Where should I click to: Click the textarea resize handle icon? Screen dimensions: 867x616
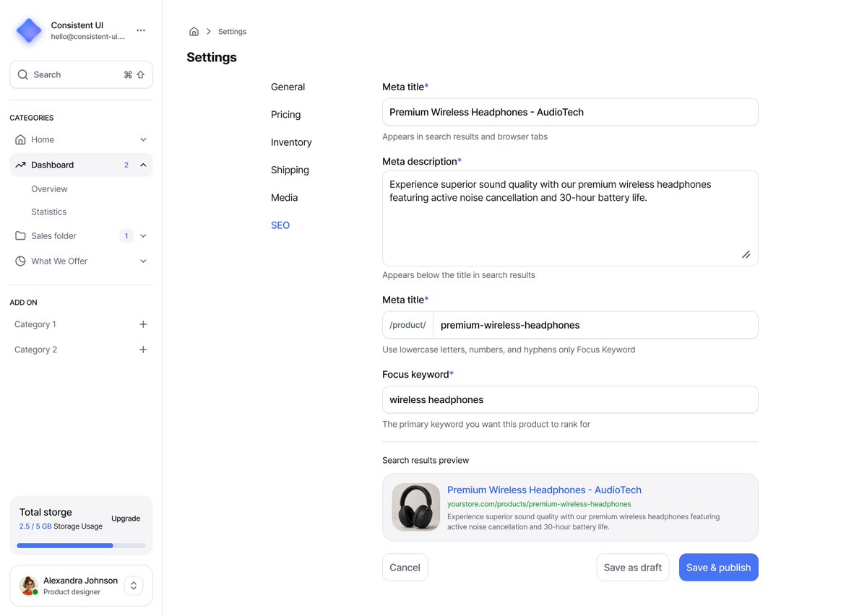pyautogui.click(x=746, y=254)
